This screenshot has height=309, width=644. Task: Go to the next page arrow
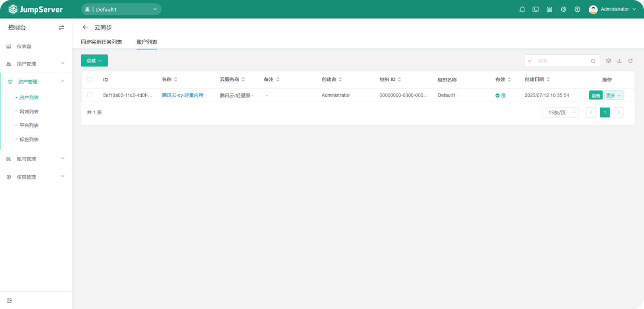[619, 112]
